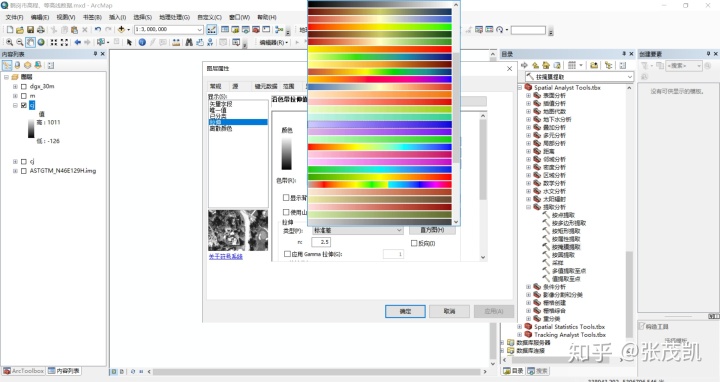The image size is (720, 382).
Task: Open the 地理处理(G) menu
Action: pos(174,17)
